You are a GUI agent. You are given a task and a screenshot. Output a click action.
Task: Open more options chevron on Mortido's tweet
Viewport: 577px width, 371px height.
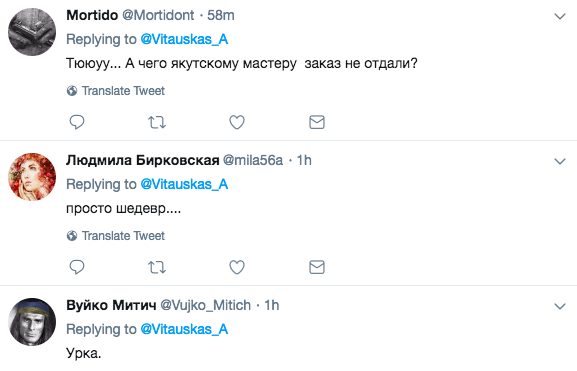coord(560,16)
